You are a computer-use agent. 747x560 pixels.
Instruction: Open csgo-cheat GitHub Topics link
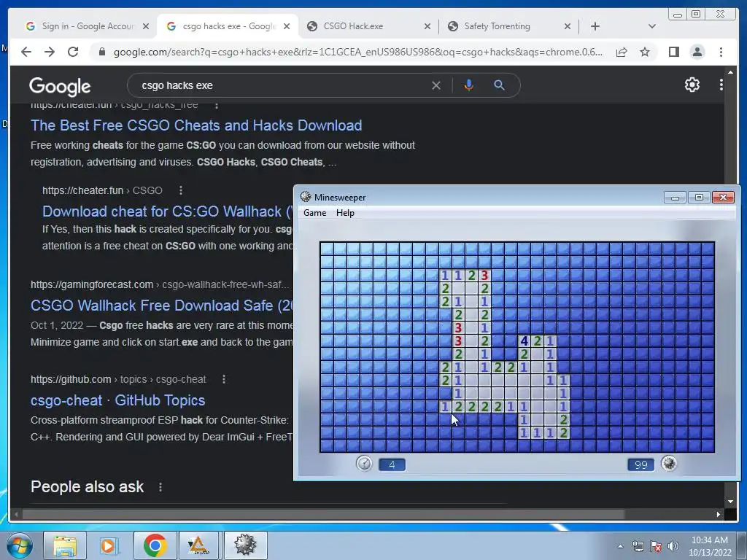click(117, 400)
